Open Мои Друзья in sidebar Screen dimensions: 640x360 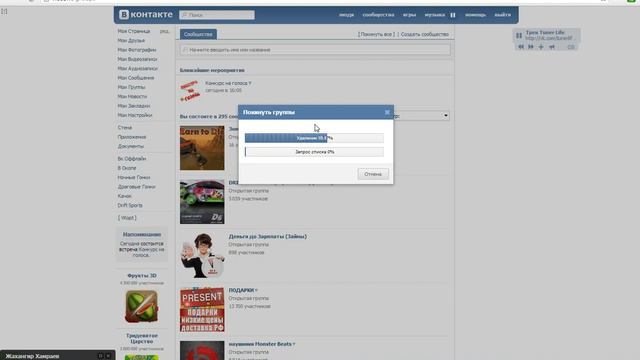click(131, 40)
